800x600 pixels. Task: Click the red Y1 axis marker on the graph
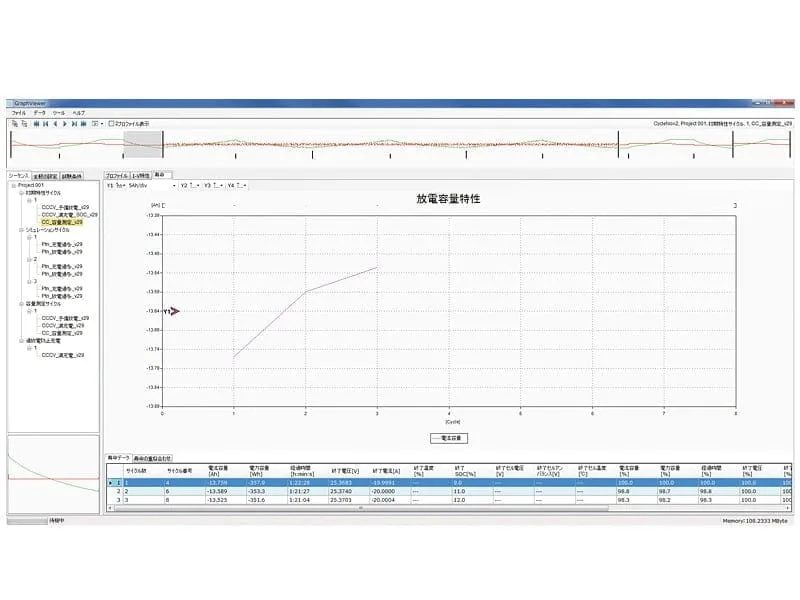click(174, 311)
